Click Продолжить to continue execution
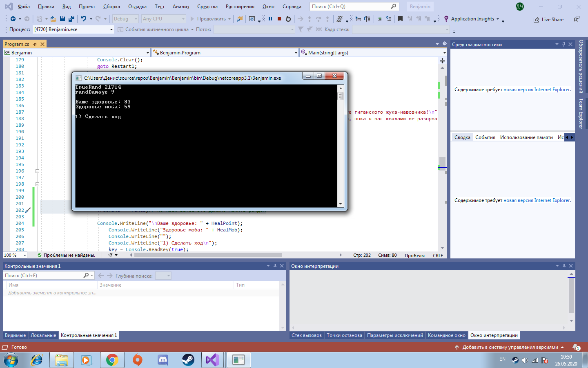This screenshot has width=588, height=368. click(208, 19)
